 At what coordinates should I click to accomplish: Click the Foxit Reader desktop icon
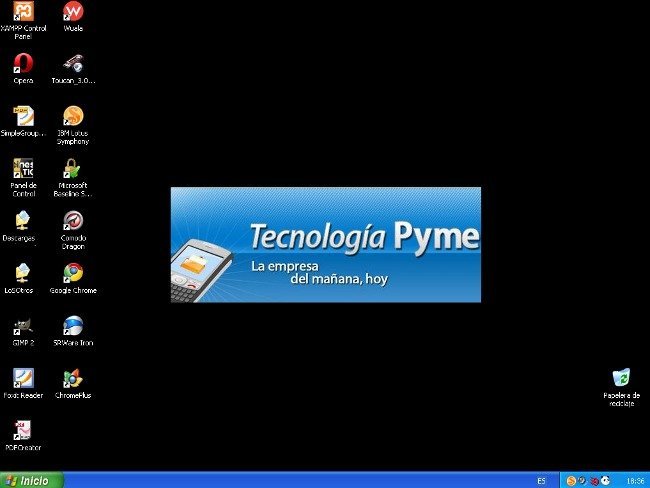coord(22,378)
